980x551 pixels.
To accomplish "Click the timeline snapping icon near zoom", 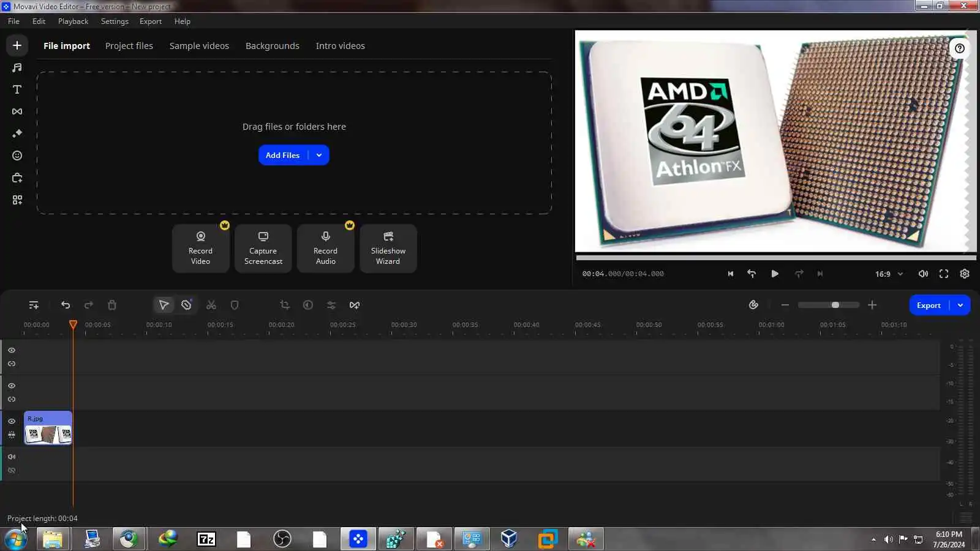I will pos(753,305).
